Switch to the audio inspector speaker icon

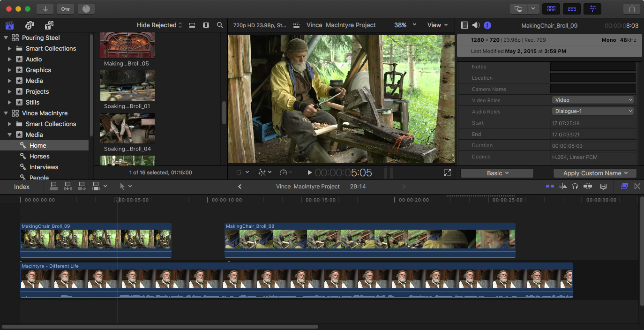click(476, 25)
